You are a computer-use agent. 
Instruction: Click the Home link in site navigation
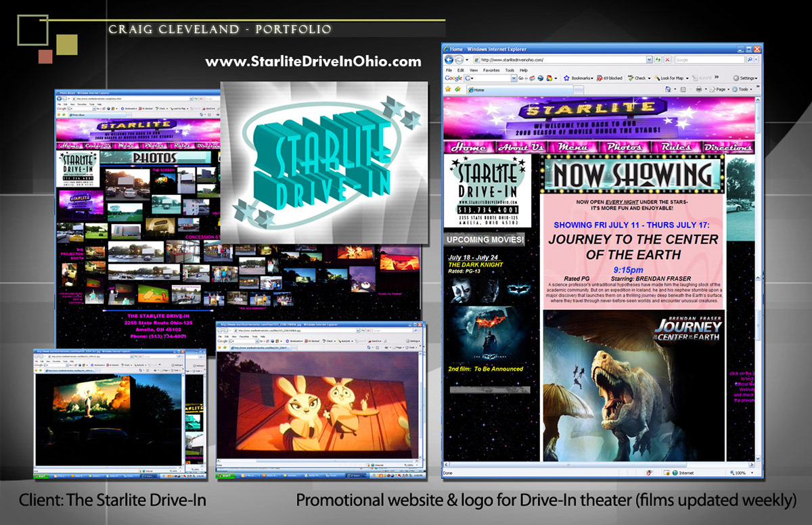pyautogui.click(x=468, y=147)
